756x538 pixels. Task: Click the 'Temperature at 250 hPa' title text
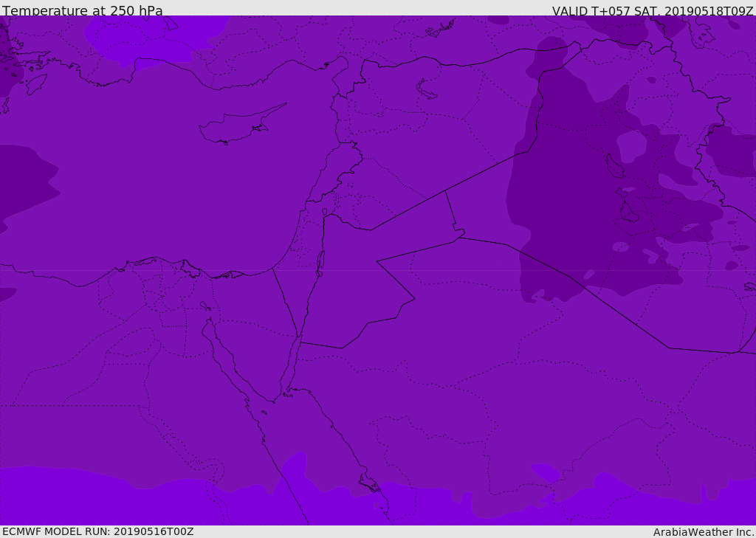[83, 10]
